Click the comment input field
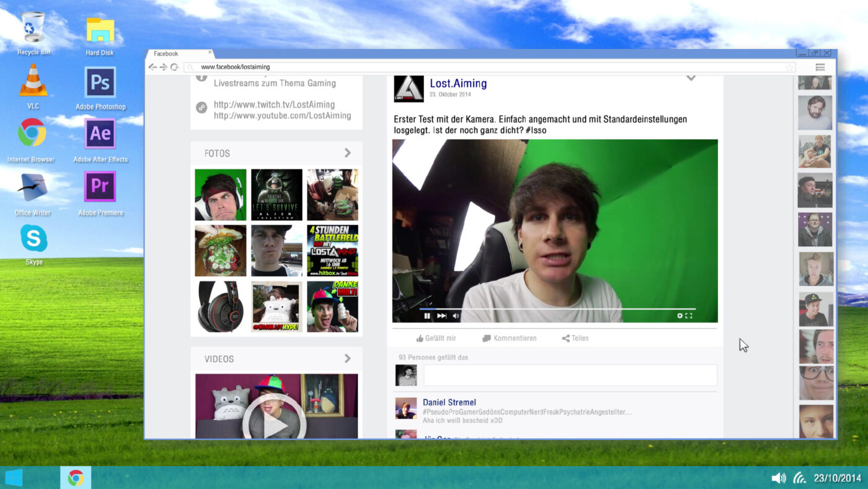This screenshot has width=868, height=489. click(x=570, y=375)
